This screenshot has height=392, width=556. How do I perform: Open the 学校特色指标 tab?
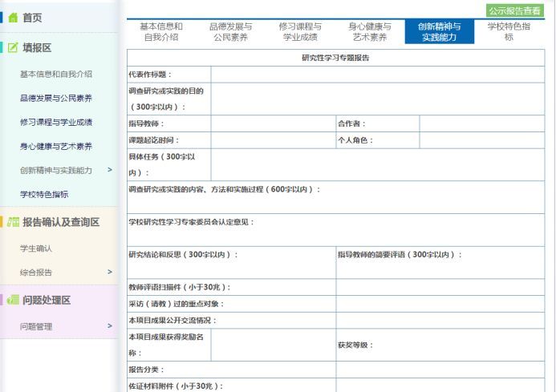click(509, 32)
